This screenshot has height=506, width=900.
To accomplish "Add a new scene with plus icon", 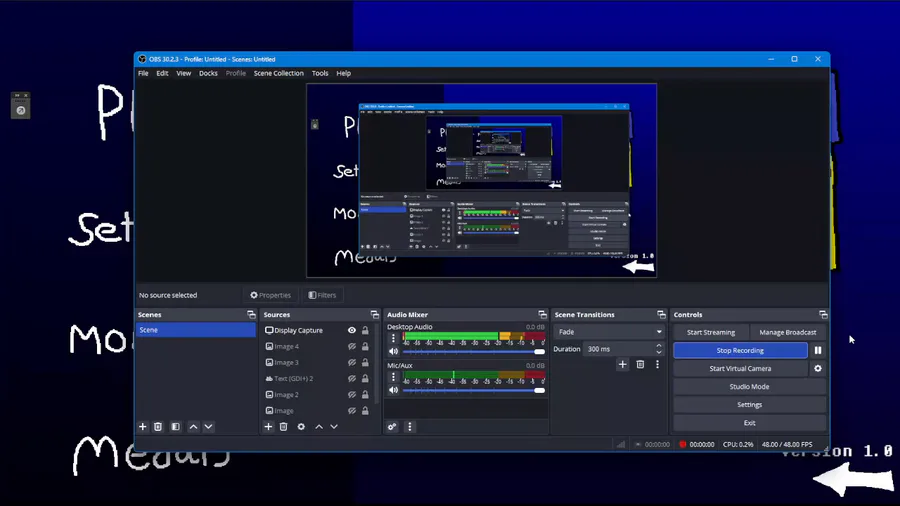I will 143,427.
